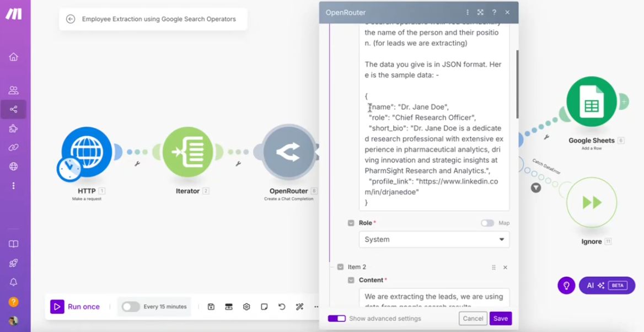The height and width of the screenshot is (332, 644).
Task: Open the OpenRouter panel three-dots menu
Action: coord(467,12)
